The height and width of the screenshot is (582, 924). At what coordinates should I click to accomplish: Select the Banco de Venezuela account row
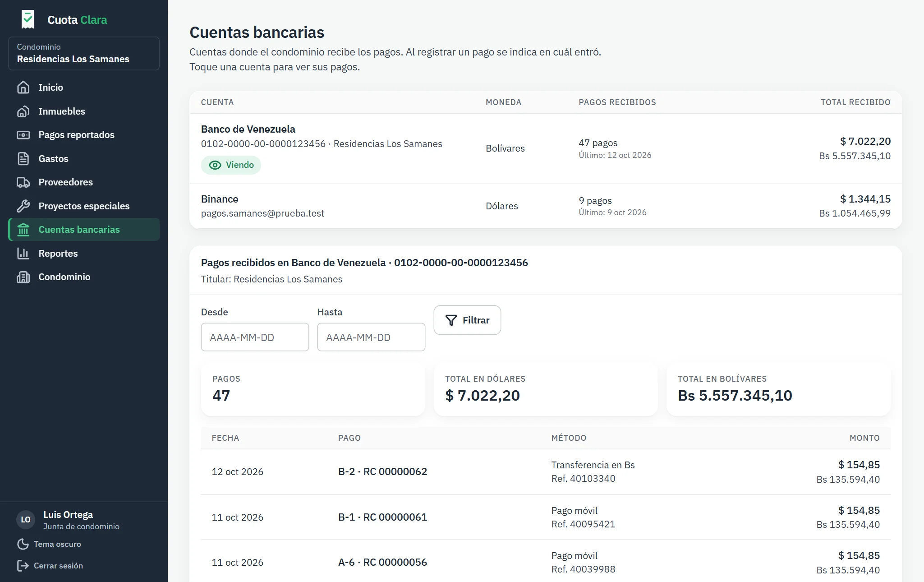546,148
